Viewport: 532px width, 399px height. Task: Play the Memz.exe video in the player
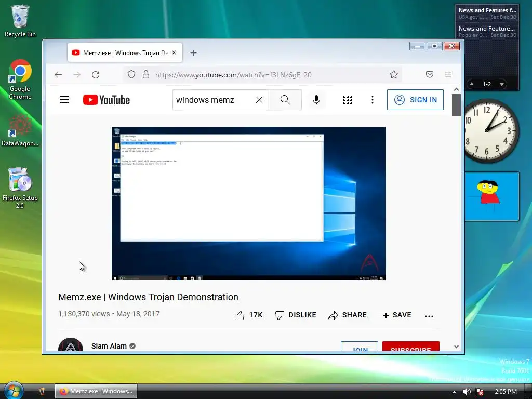click(249, 203)
